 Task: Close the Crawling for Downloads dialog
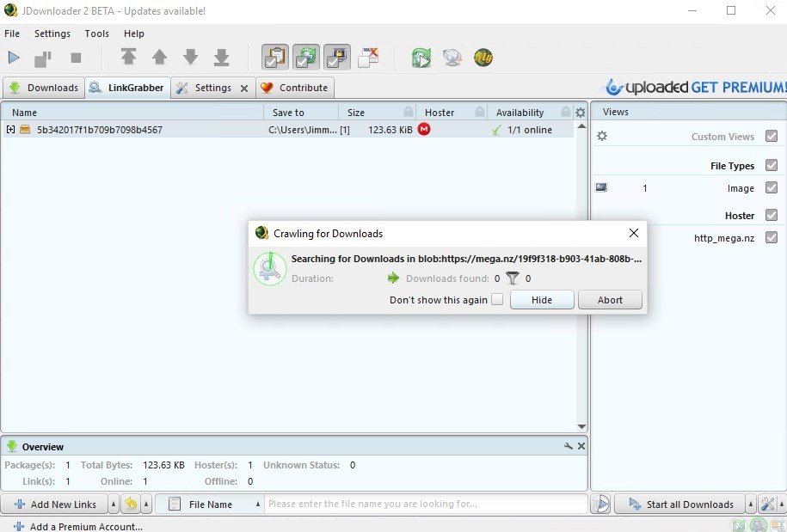click(634, 233)
